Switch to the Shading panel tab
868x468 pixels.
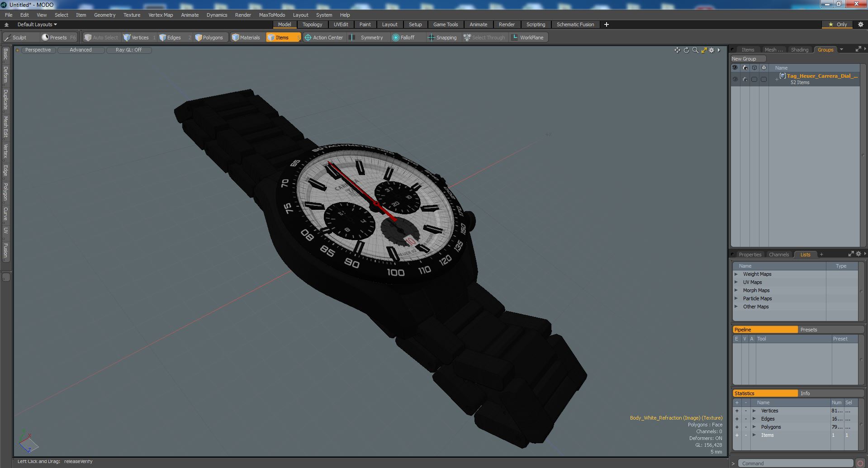tap(799, 50)
